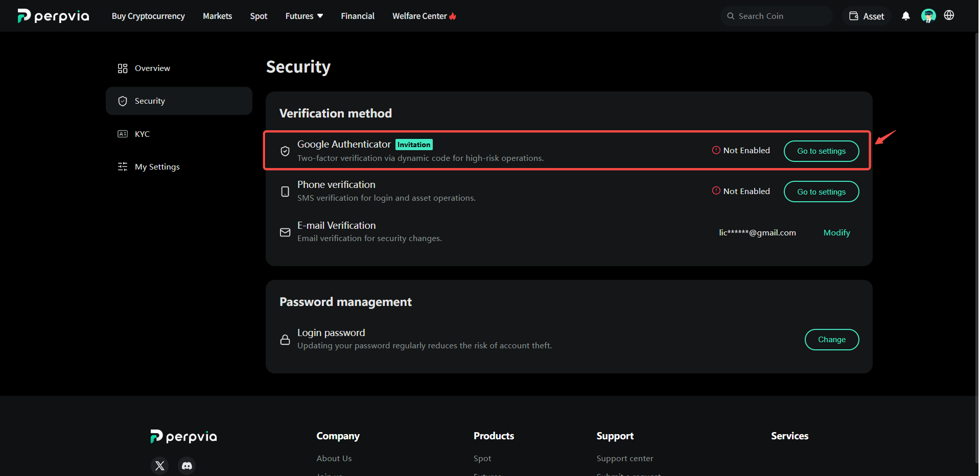Open the X social media icon
Screen dimensions: 980x476
pos(160,466)
